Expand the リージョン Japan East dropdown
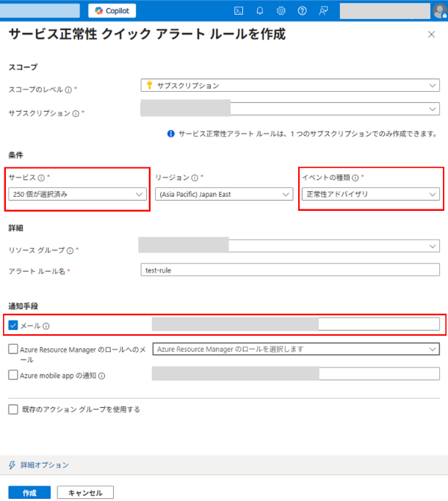 [x=224, y=194]
